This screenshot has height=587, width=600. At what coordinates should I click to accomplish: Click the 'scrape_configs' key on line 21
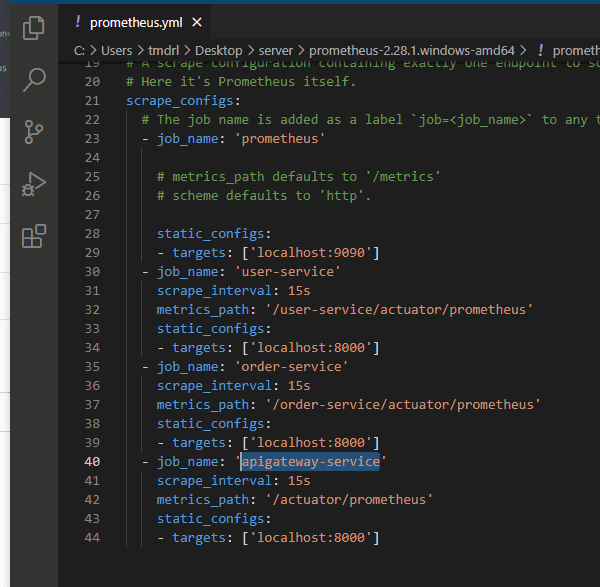(x=180, y=101)
